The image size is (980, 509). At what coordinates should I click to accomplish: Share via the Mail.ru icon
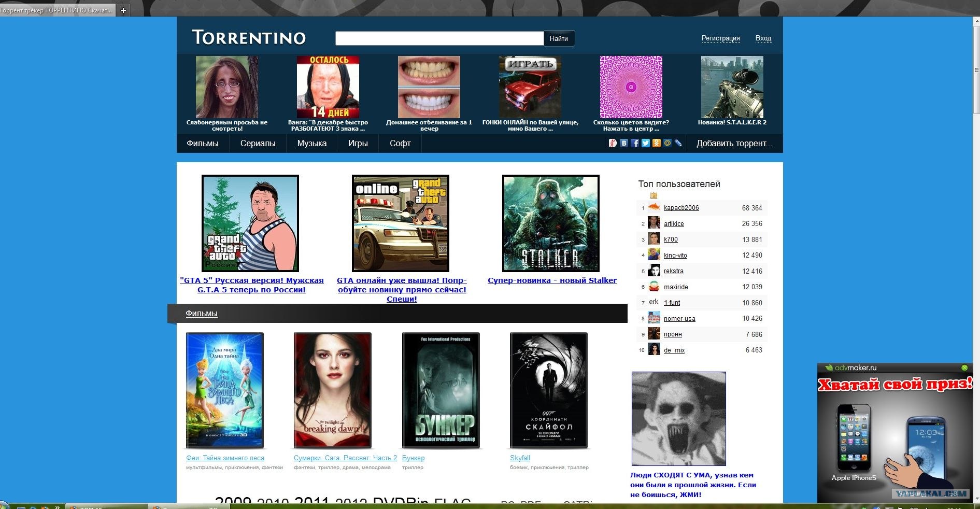667,143
